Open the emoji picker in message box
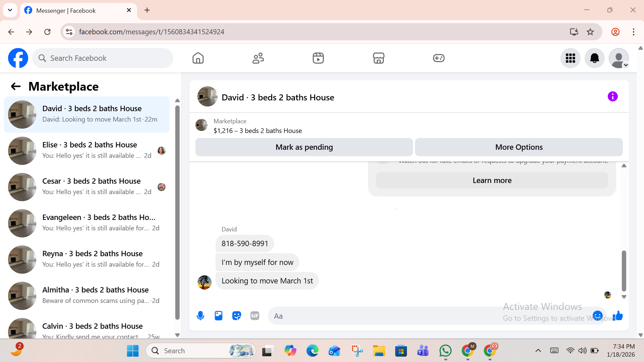This screenshot has width=644, height=362. [598, 316]
